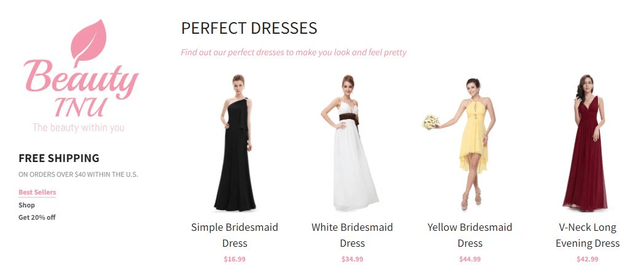The width and height of the screenshot is (644, 275).
Task: Click the pink leaf logo icon
Action: (x=88, y=42)
